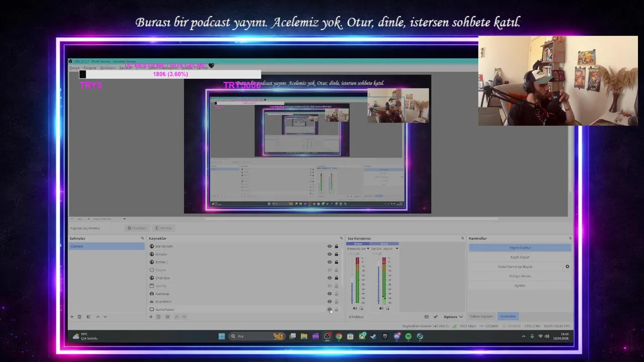Add a new source in Kaynaklar panel
Image resolution: width=644 pixels, height=362 pixels.
[x=150, y=317]
